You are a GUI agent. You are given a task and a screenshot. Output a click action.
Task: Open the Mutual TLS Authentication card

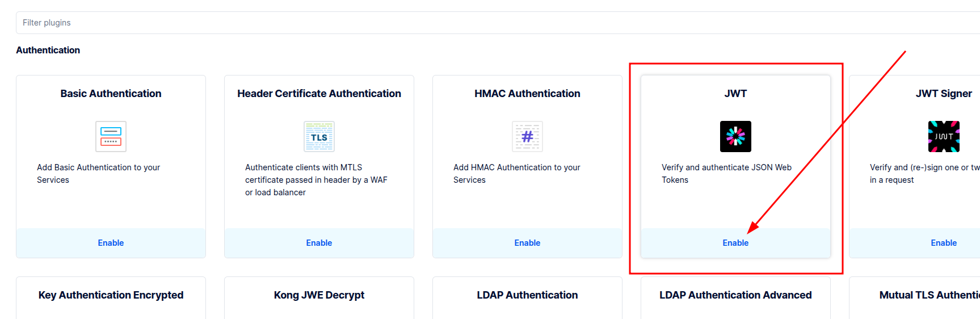(x=929, y=295)
